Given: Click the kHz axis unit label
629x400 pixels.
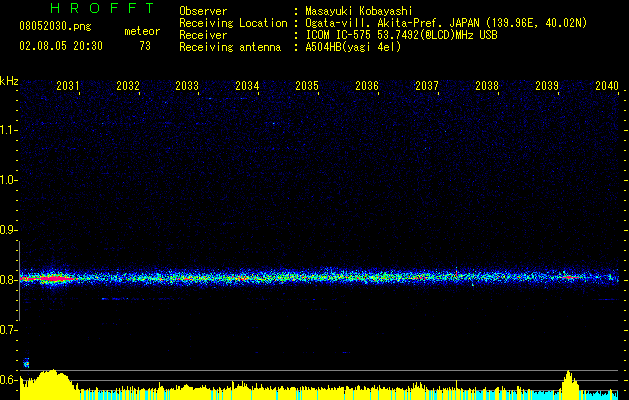Looking at the screenshot, I should (x=9, y=81).
